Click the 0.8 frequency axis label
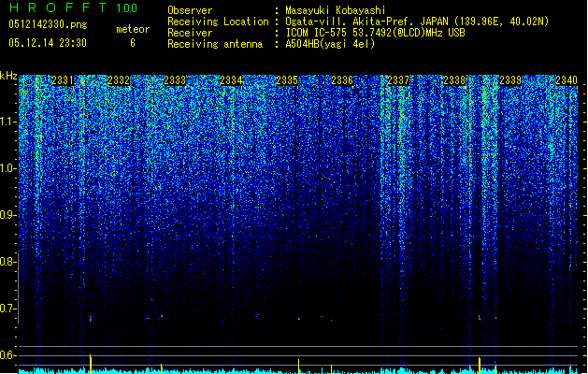Image resolution: width=588 pixels, height=374 pixels. (x=7, y=262)
